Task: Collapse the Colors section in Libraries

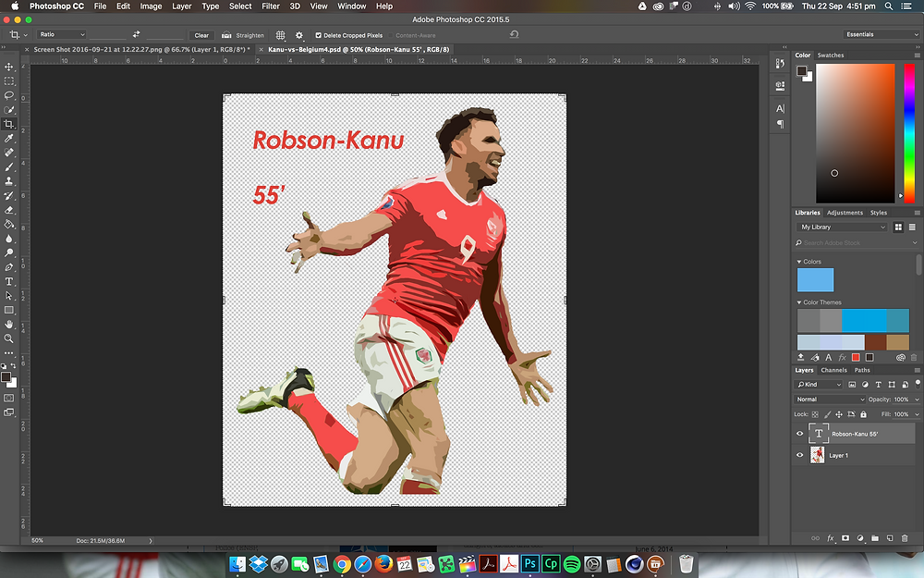Action: [799, 262]
